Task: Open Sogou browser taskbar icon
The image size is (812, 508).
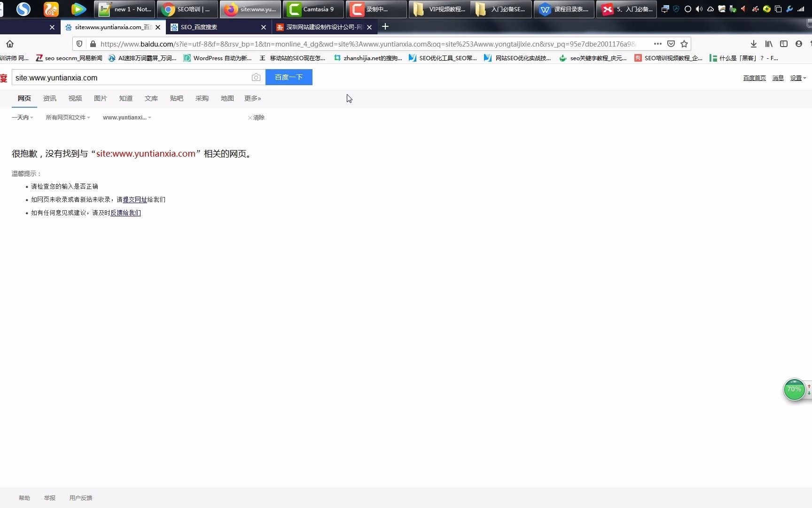Action: pyautogui.click(x=23, y=9)
